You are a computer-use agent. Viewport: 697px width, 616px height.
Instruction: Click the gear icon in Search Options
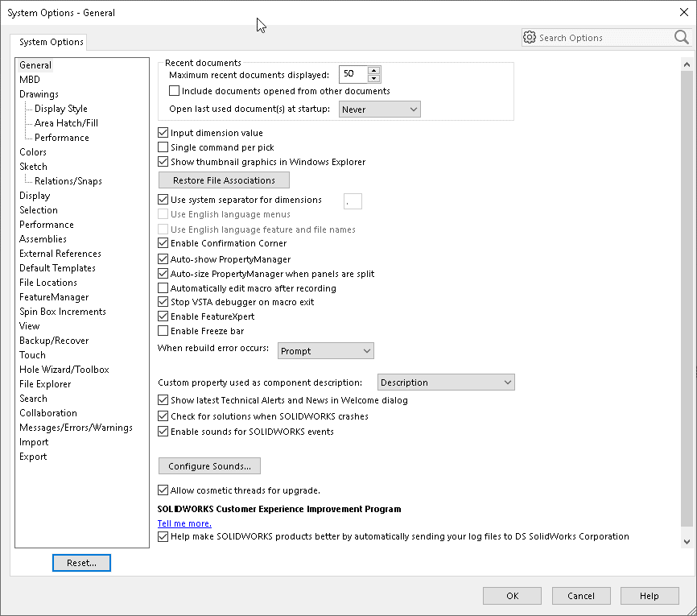pos(530,37)
